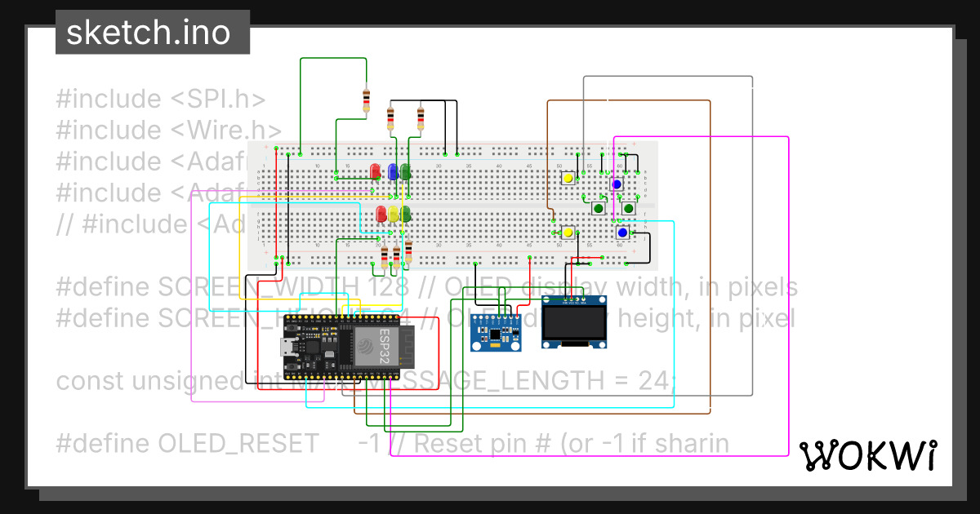Click the red LED in the top row

coord(376,171)
